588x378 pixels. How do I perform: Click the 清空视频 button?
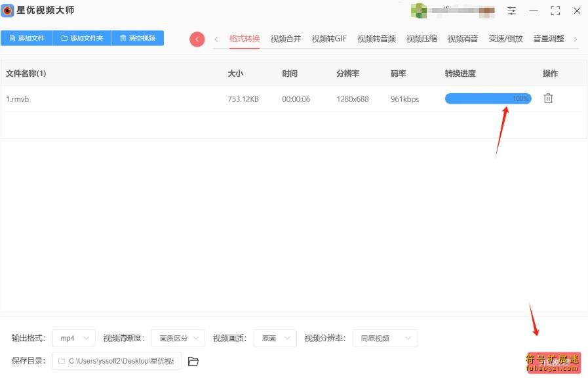138,38
